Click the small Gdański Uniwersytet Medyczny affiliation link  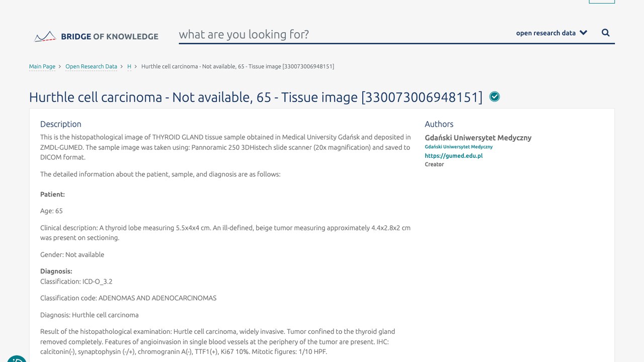point(458,147)
